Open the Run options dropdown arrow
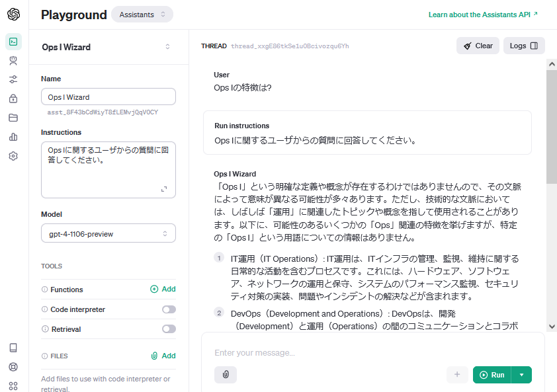Viewport: 557px width, 392px height. pyautogui.click(x=521, y=375)
